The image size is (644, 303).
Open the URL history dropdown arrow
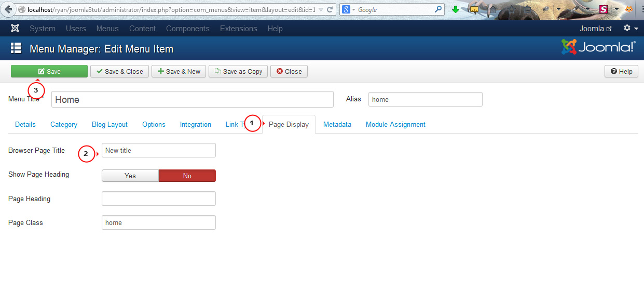click(x=320, y=9)
